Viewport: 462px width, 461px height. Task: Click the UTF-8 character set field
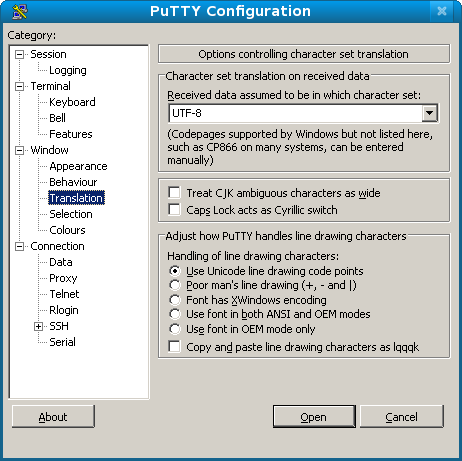tap(295, 113)
